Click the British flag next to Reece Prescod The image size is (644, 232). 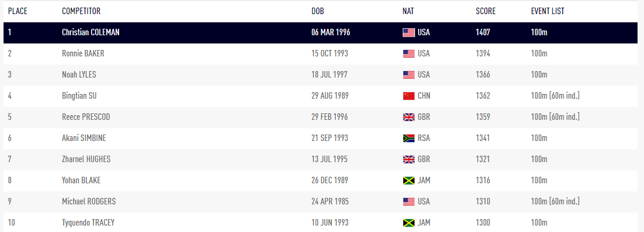point(409,117)
